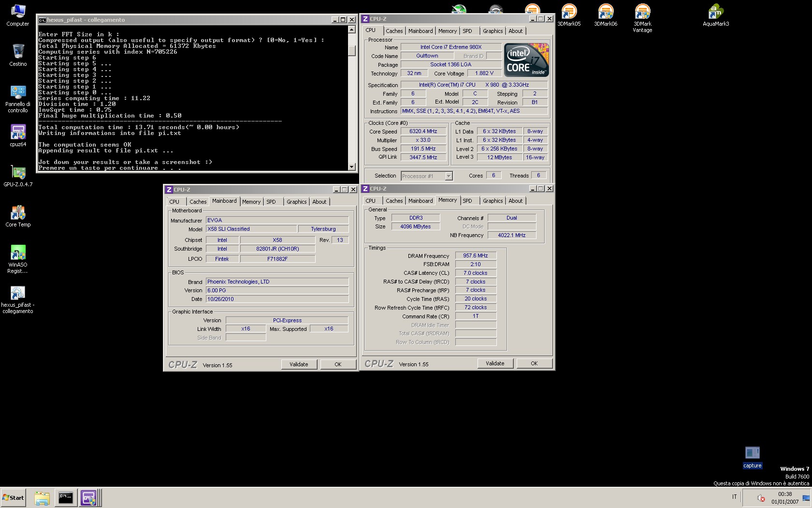
Task: Open SPD tab in top-right CPU-Z window
Action: (467, 31)
